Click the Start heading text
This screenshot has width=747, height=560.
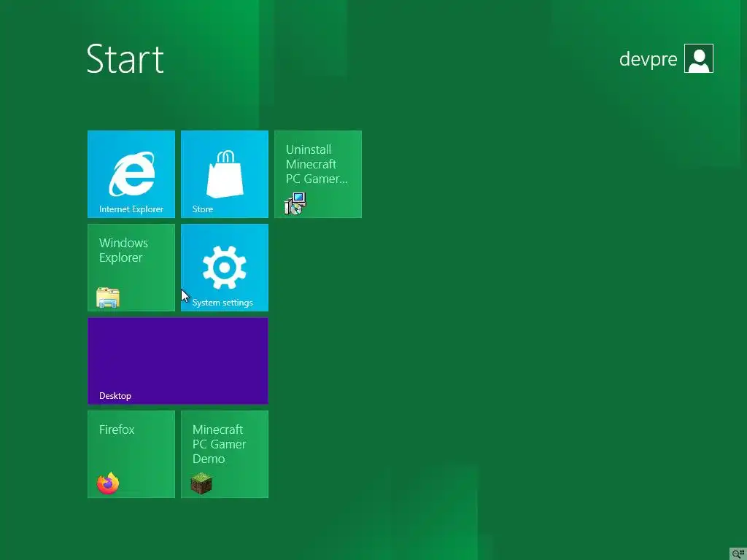click(125, 59)
